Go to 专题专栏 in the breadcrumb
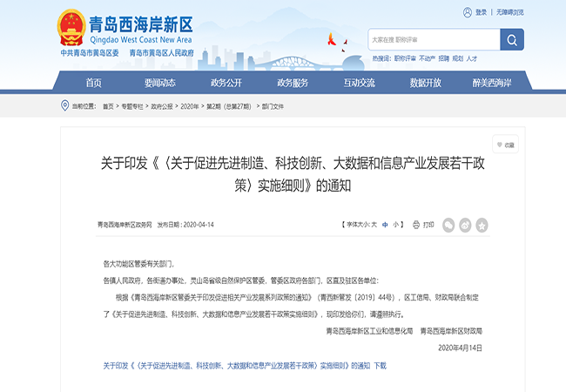Image resolution: width=566 pixels, height=392 pixels. (x=132, y=106)
